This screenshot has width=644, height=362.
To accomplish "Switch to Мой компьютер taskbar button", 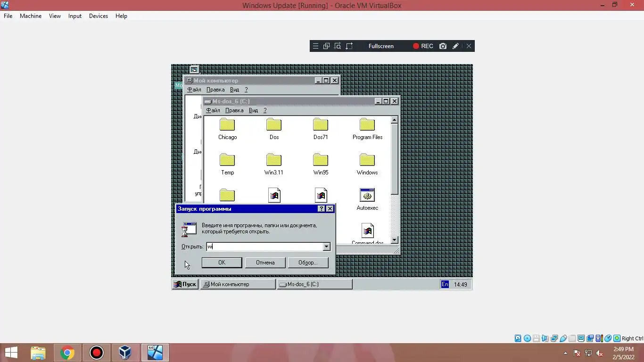I will click(238, 284).
